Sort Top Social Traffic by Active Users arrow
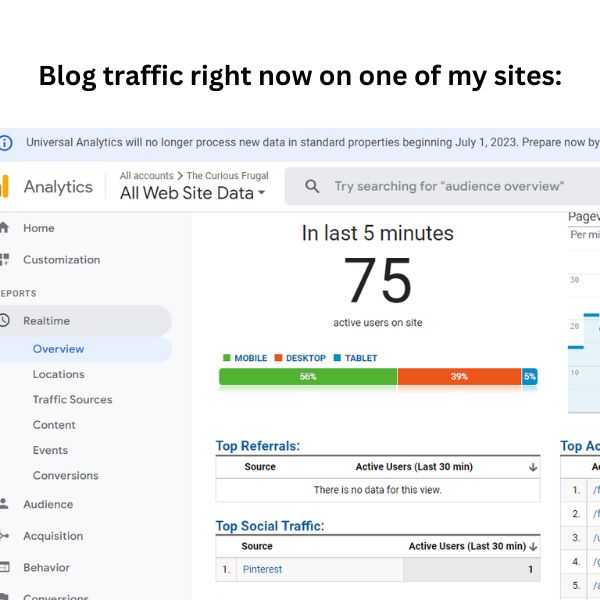600x600 pixels. [x=533, y=547]
